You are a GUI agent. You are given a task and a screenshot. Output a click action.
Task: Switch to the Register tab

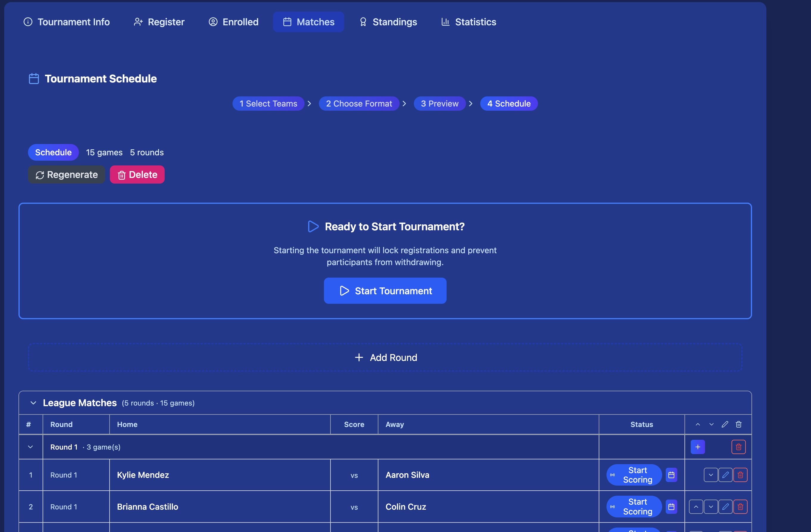click(x=159, y=22)
